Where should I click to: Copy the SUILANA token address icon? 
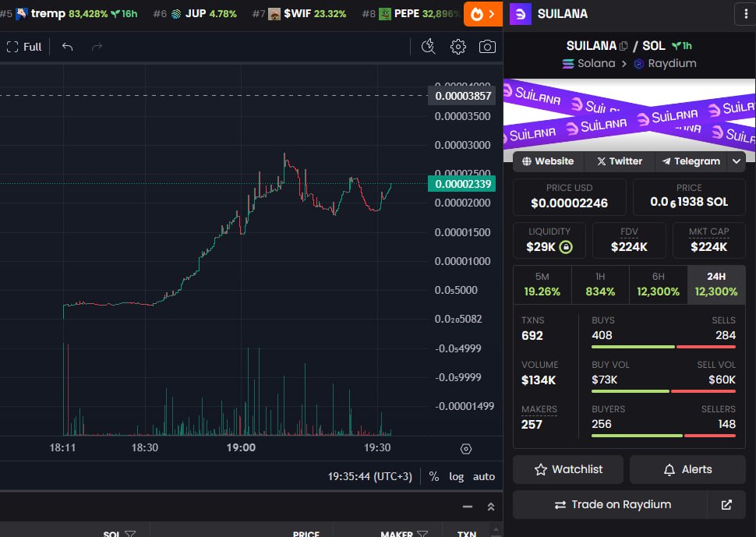pos(624,46)
